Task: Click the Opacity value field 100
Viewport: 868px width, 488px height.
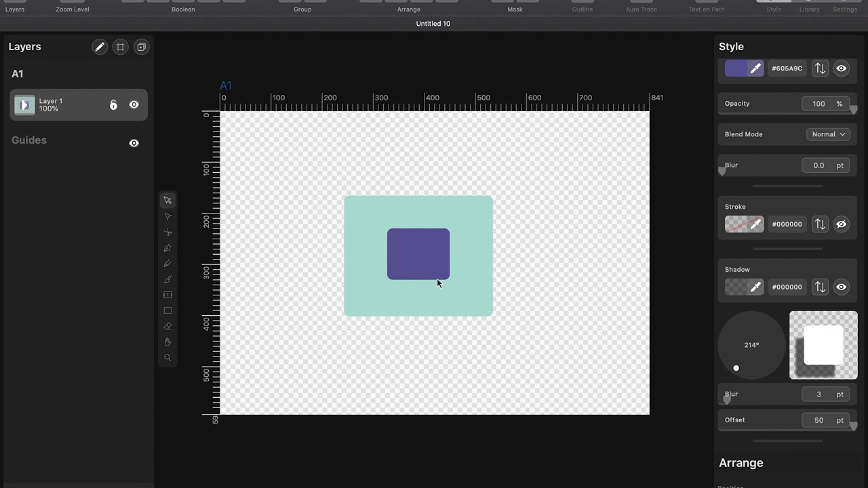Action: click(825, 104)
